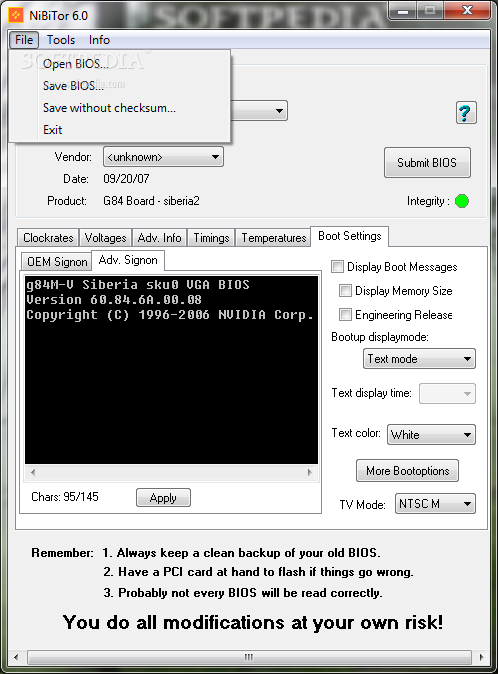The height and width of the screenshot is (674, 498).
Task: Click the bottom scrollbar's left arrow
Action: pos(16,657)
